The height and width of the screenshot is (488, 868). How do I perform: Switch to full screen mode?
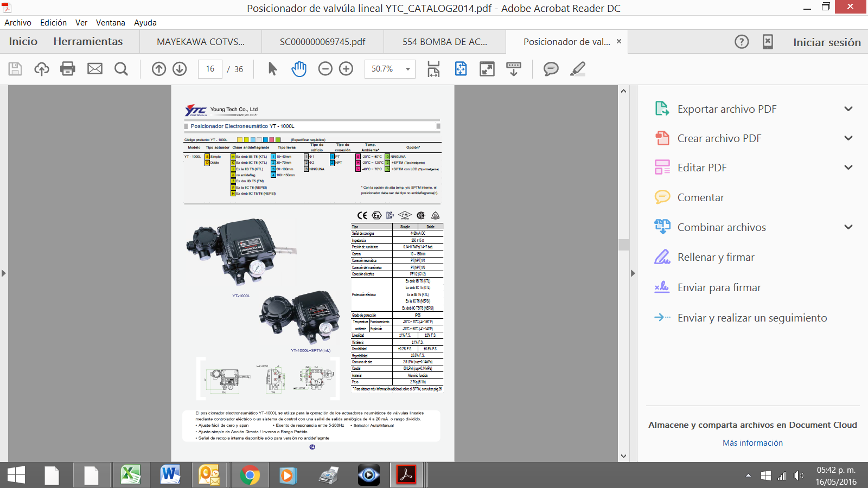[487, 69]
